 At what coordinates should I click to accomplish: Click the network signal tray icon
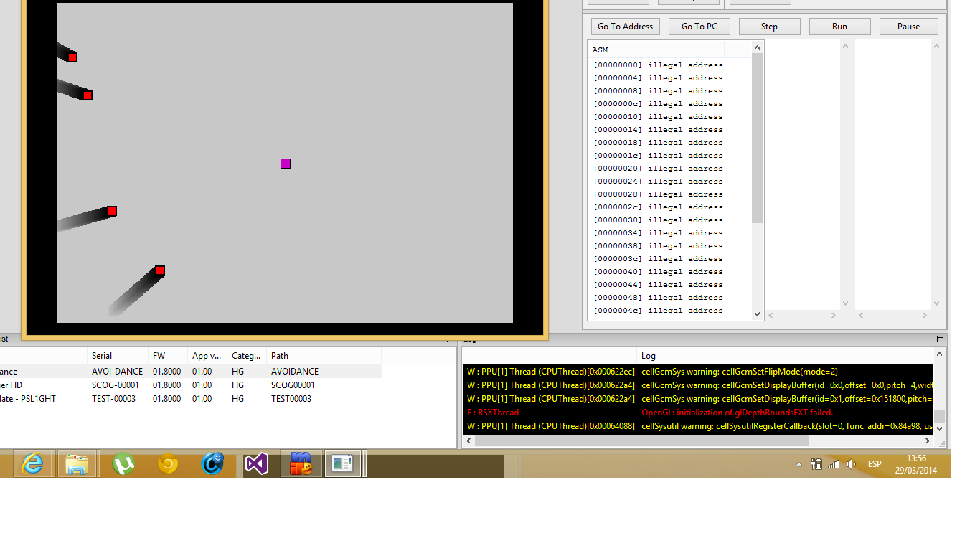click(834, 464)
